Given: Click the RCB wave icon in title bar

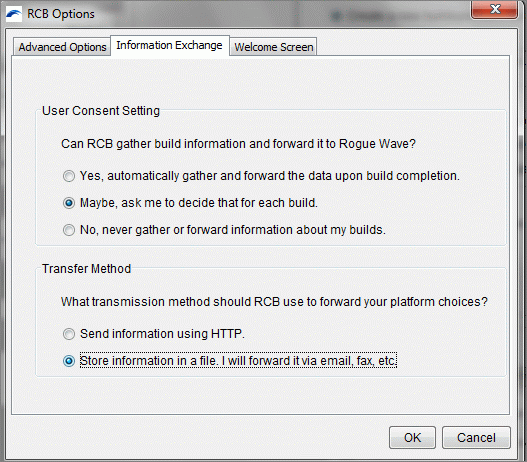Looking at the screenshot, I should click(14, 14).
